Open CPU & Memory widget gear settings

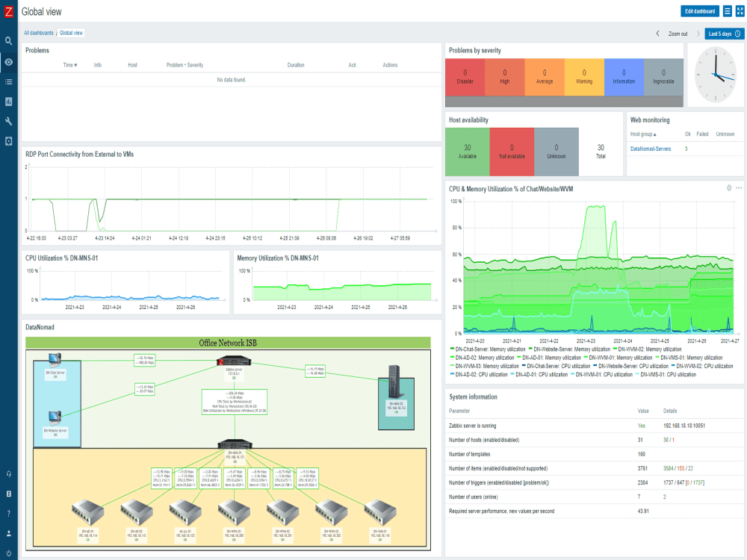[729, 188]
